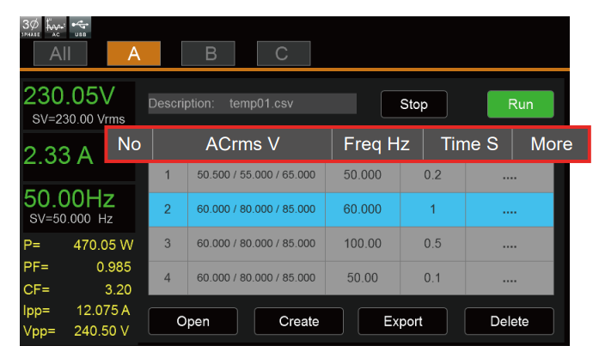Click the Export button
Image resolution: width=599 pixels, height=364 pixels.
[x=402, y=321]
